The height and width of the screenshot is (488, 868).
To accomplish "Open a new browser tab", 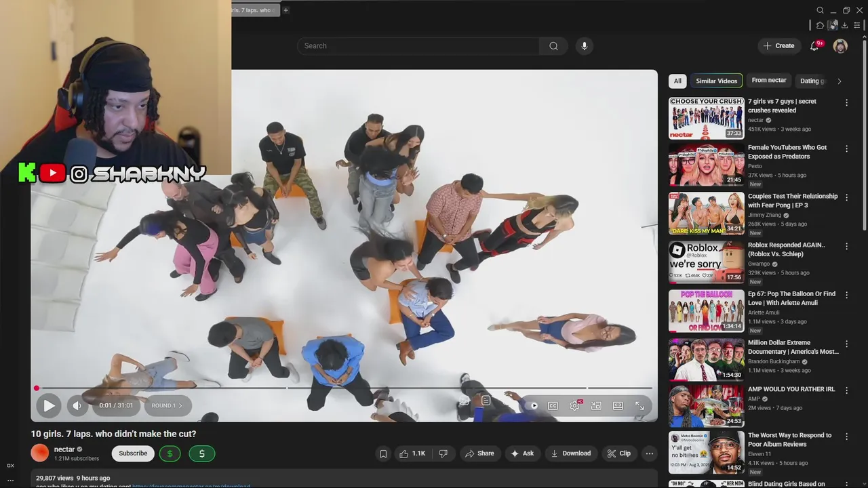I will click(285, 10).
